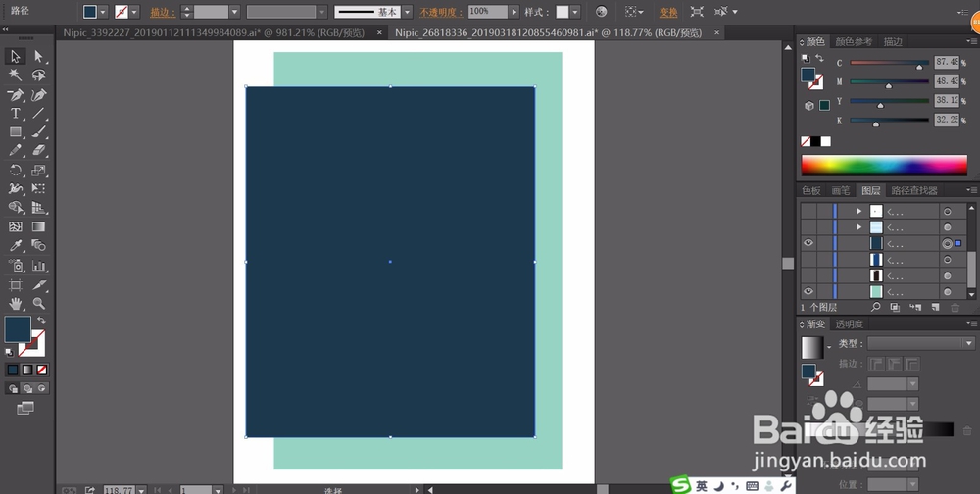Switch to the 描边 panel tab
Screen dimensions: 980x494
[x=893, y=42]
